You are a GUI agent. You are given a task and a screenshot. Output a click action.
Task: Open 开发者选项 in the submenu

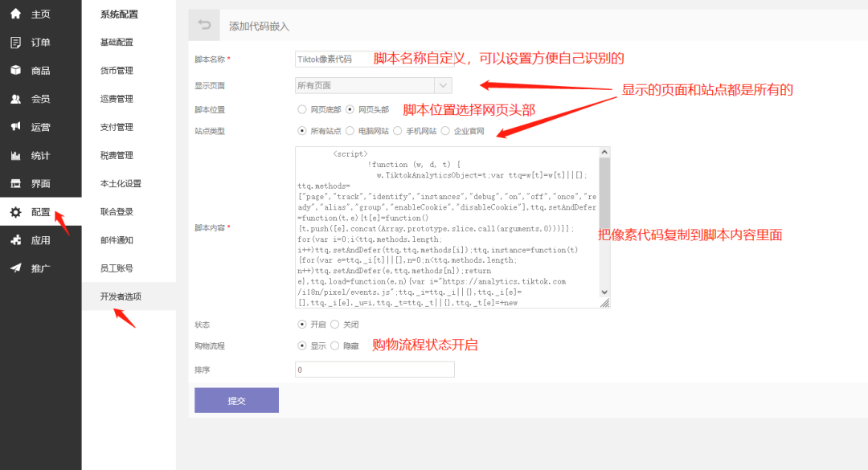[x=121, y=296]
